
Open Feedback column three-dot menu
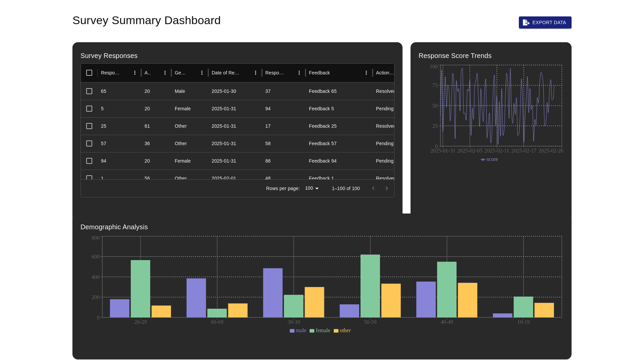[x=366, y=73]
